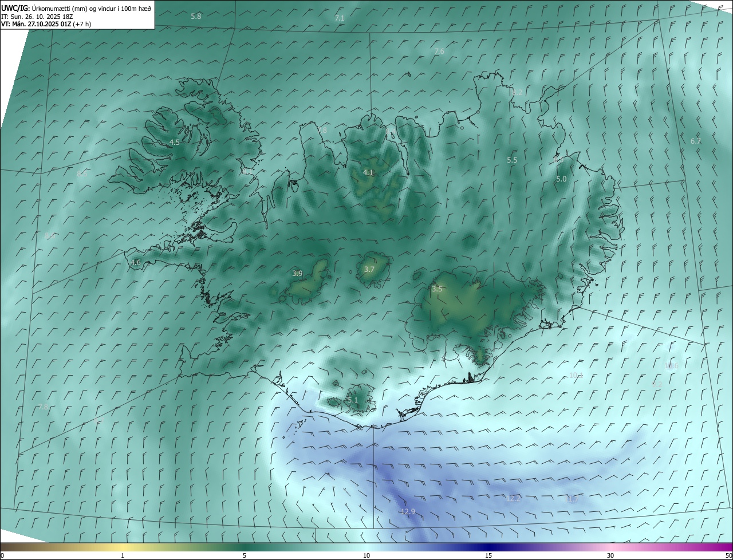The width and height of the screenshot is (733, 560).
Task: Click the color scale at tick 1
Action: tap(123, 555)
